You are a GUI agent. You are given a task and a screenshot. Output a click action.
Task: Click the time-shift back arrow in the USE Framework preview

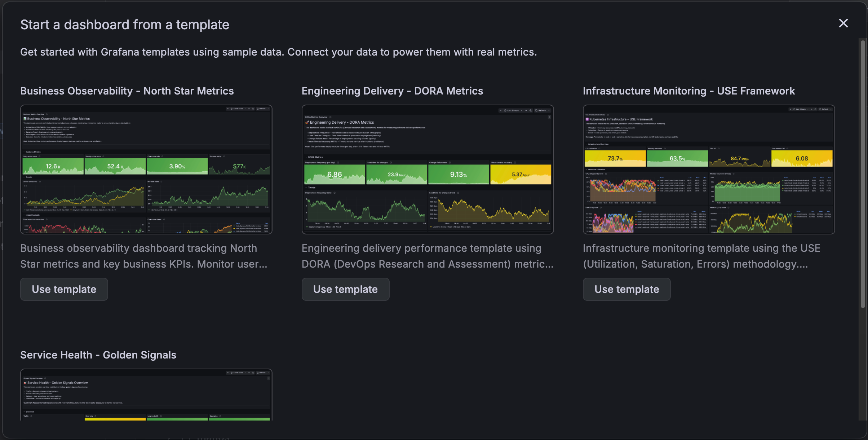tap(790, 109)
